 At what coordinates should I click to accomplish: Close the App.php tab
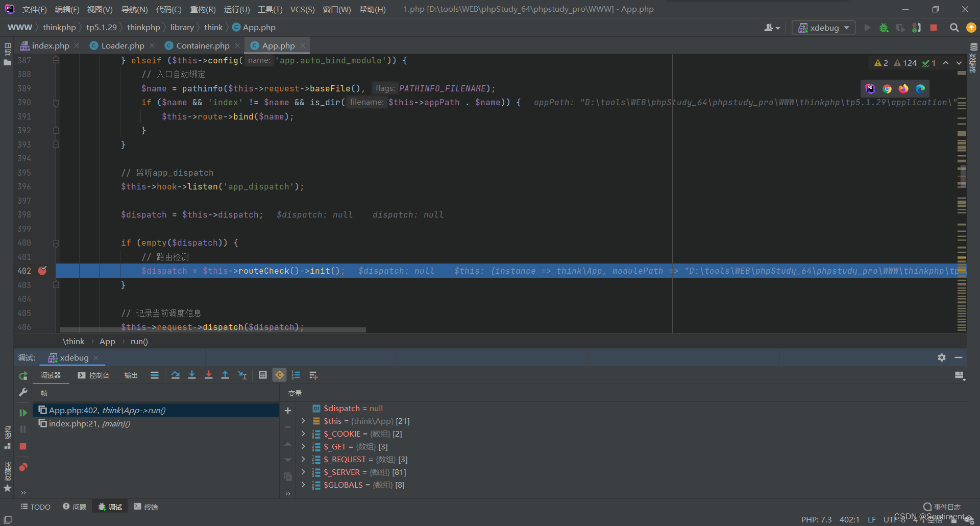pyautogui.click(x=303, y=45)
